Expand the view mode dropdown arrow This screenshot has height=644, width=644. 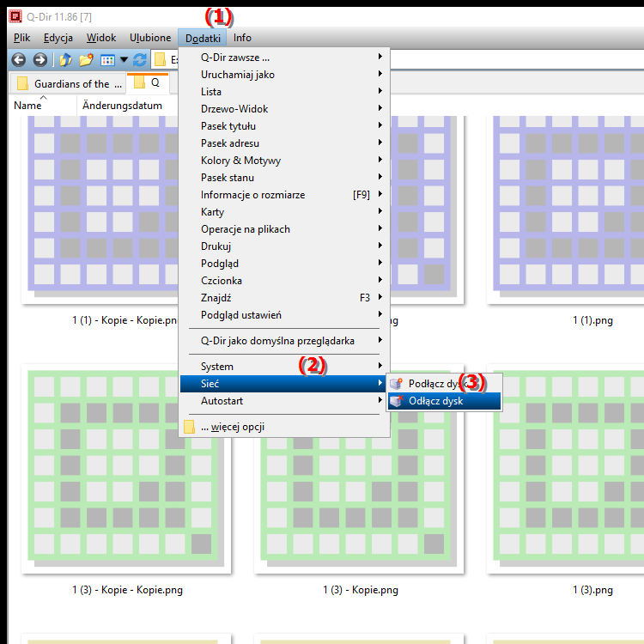tap(124, 60)
